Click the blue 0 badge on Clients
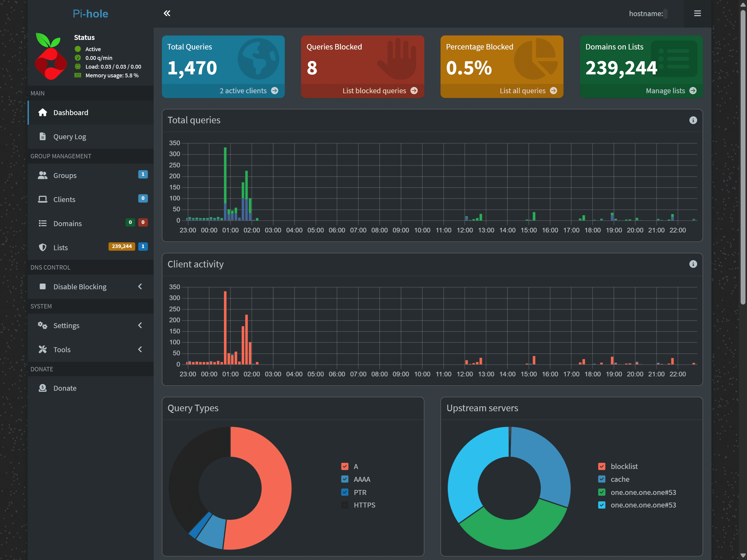 143,198
